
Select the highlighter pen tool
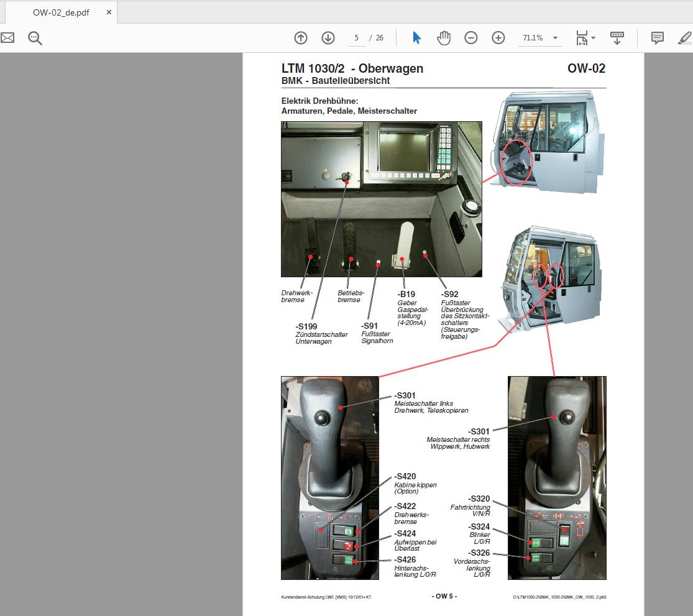pyautogui.click(x=684, y=38)
